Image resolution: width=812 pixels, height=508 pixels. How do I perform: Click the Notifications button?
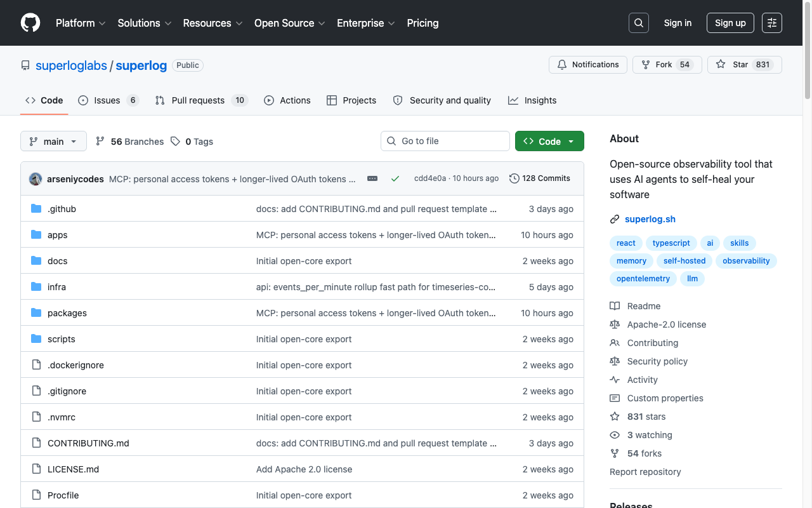pos(588,65)
